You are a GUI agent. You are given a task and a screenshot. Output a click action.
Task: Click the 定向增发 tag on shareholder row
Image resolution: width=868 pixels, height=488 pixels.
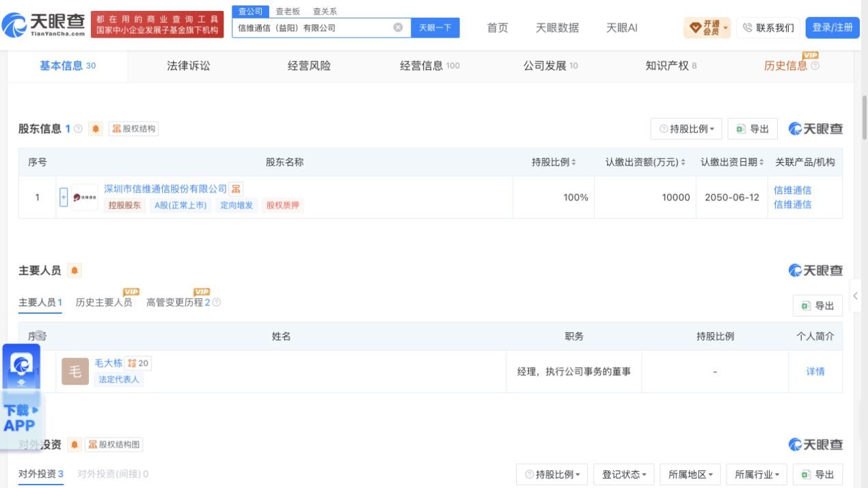point(236,205)
